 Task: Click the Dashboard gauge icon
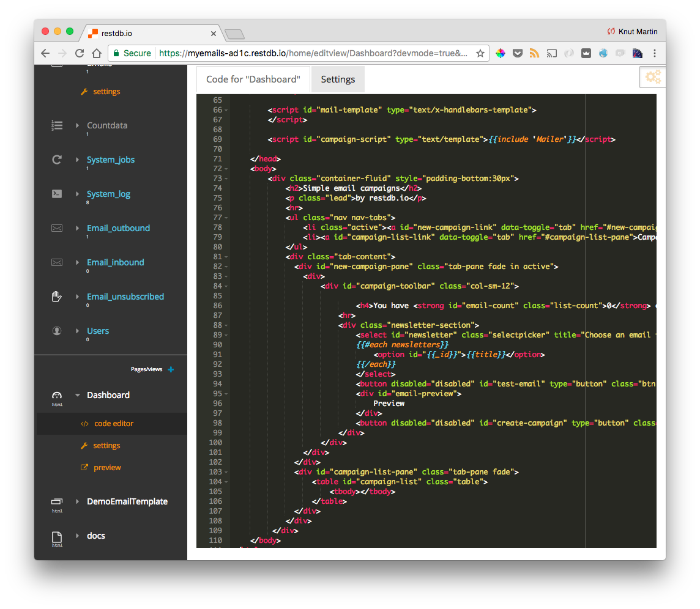coord(57,395)
